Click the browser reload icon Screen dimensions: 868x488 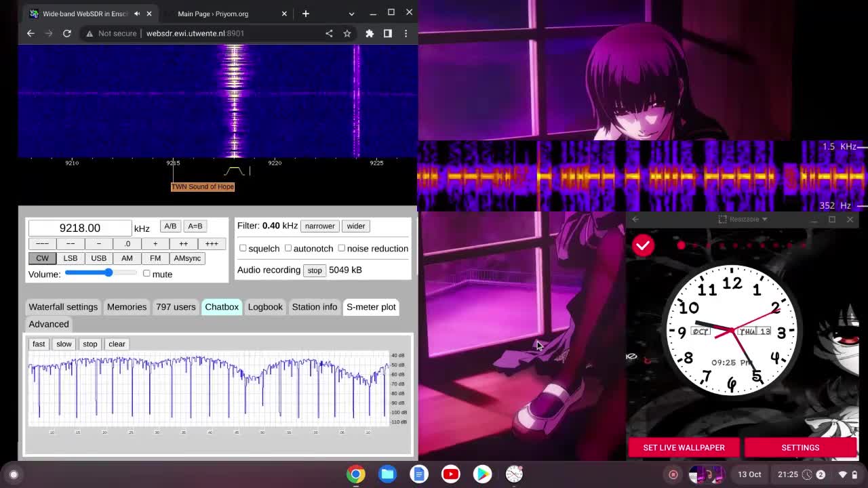67,33
